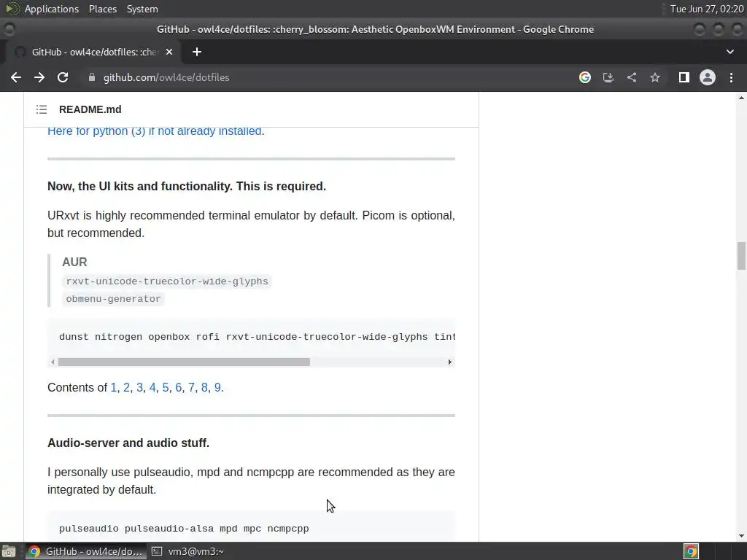Share this page icon
The image size is (747, 560).
tap(632, 77)
